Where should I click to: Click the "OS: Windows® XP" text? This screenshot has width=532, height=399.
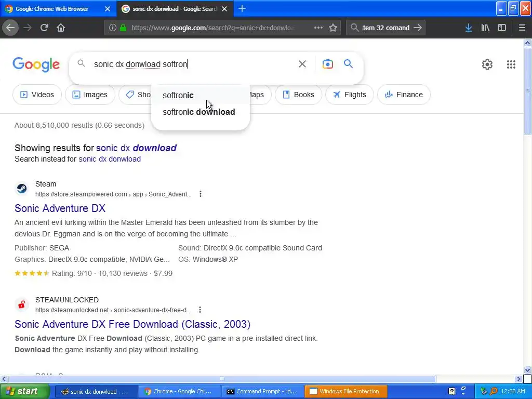point(208,259)
